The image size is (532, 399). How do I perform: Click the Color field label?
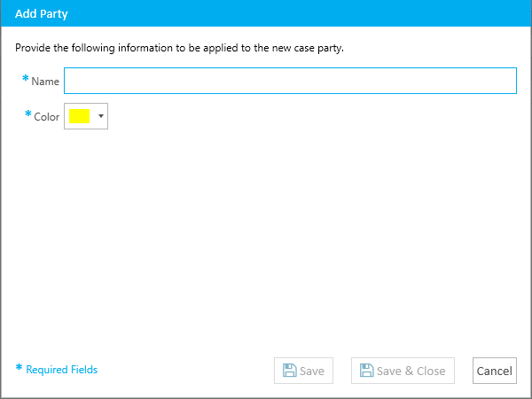(x=47, y=117)
